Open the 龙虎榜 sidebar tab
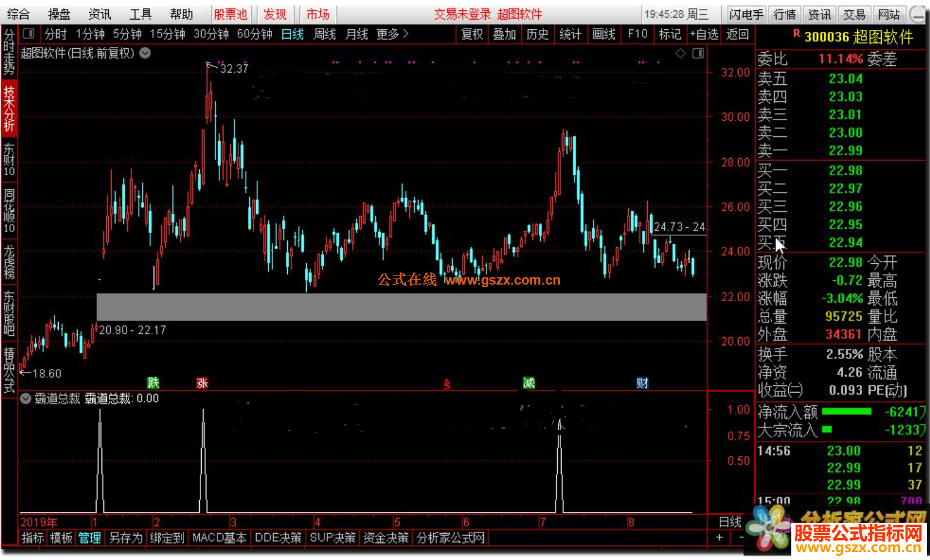Screen dimensions: 930x560 click(x=9, y=261)
